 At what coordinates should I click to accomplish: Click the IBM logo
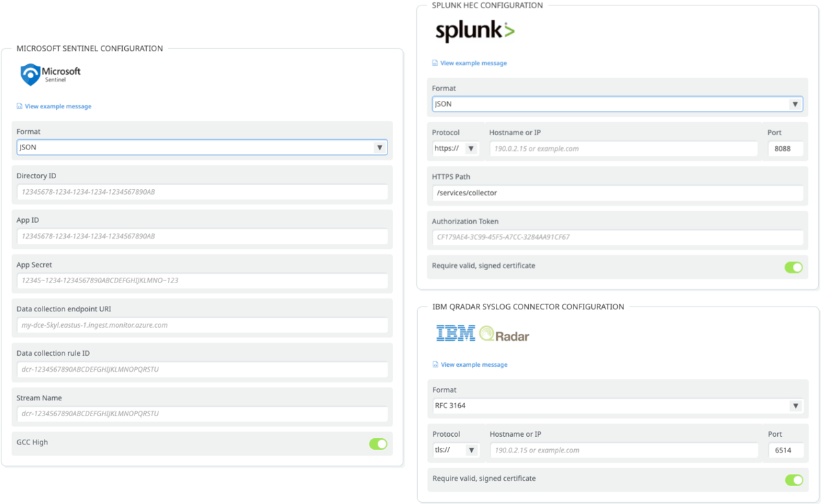(455, 333)
